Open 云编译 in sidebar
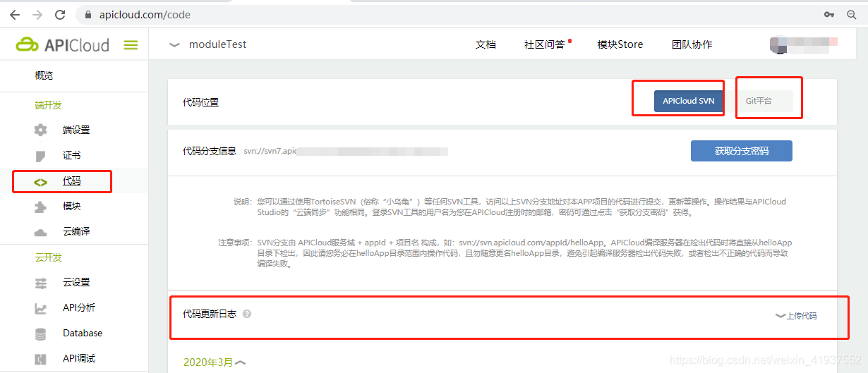This screenshot has height=373, width=868. [x=76, y=231]
